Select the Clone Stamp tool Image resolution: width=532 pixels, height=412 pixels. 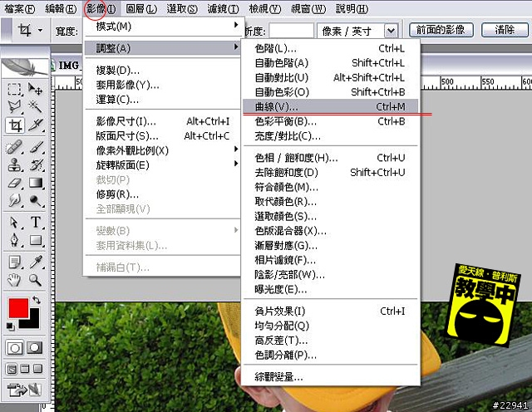coord(14,165)
